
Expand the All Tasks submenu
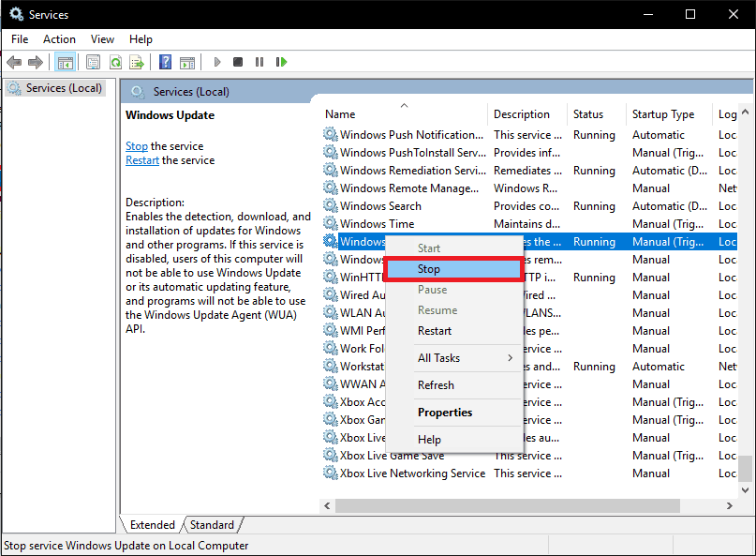[453, 358]
